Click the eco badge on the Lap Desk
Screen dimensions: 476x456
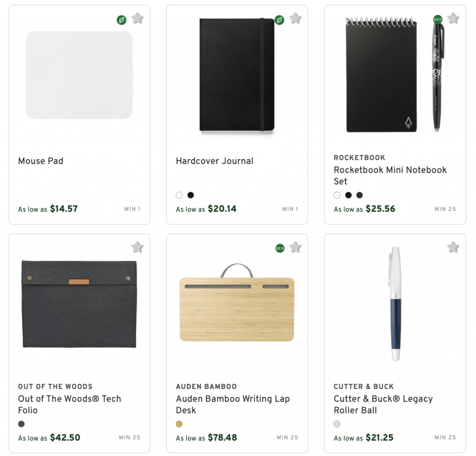click(x=280, y=248)
